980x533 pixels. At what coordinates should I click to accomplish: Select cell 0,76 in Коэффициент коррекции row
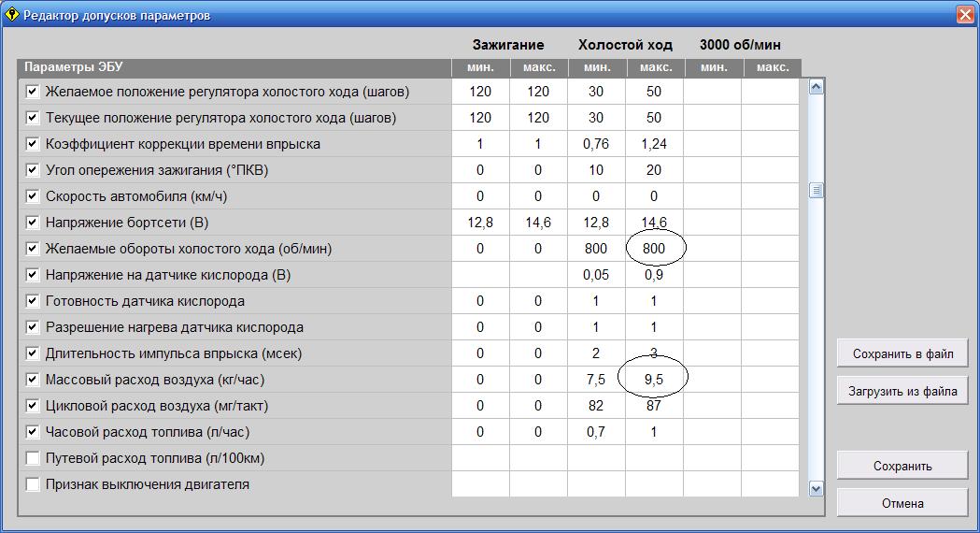[x=596, y=144]
